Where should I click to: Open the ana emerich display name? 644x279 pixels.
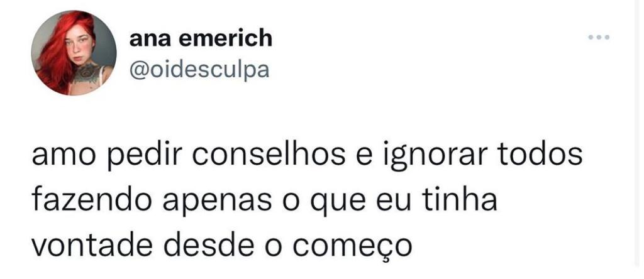pos(201,38)
